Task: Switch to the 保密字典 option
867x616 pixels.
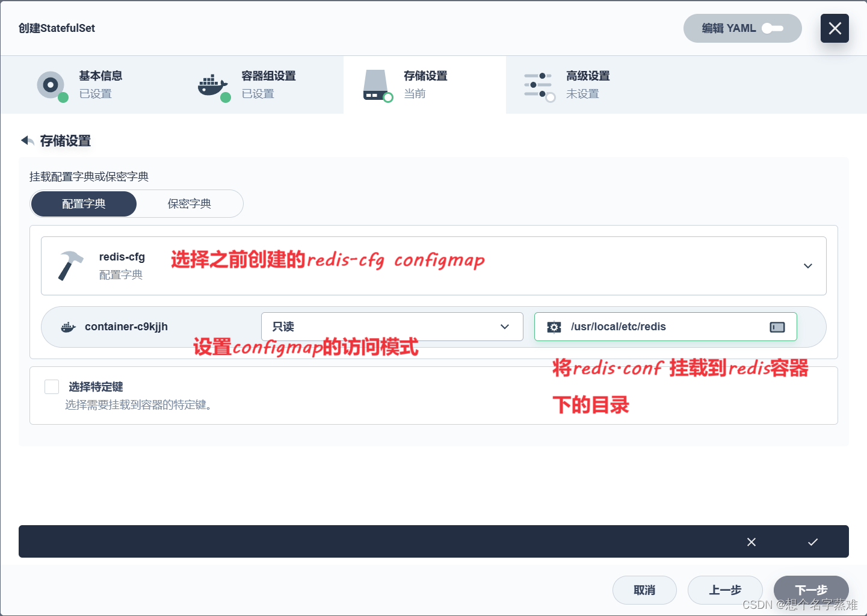Action: 190,204
